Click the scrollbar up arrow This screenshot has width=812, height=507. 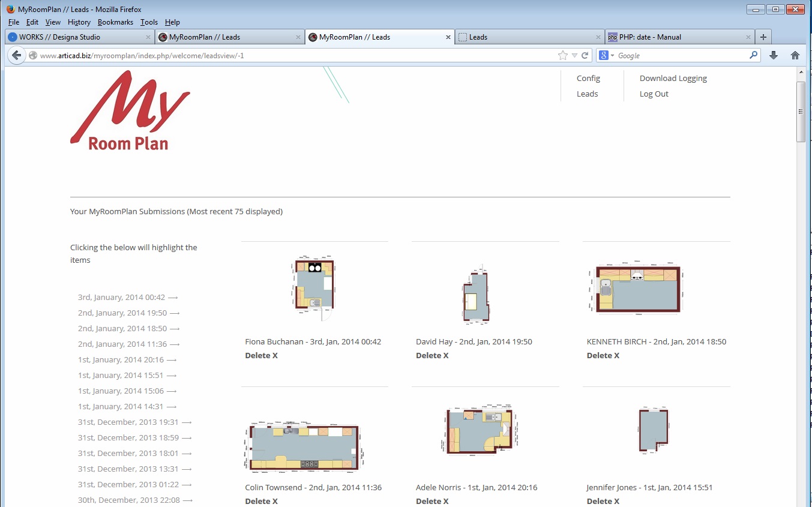[x=801, y=73]
